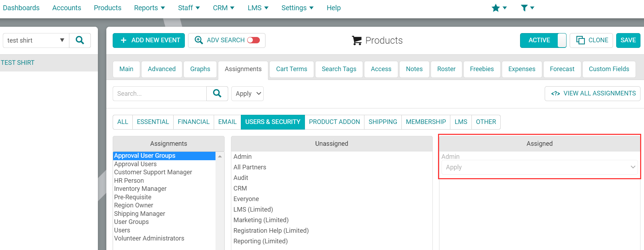Open the Cart Terms tab

[292, 69]
